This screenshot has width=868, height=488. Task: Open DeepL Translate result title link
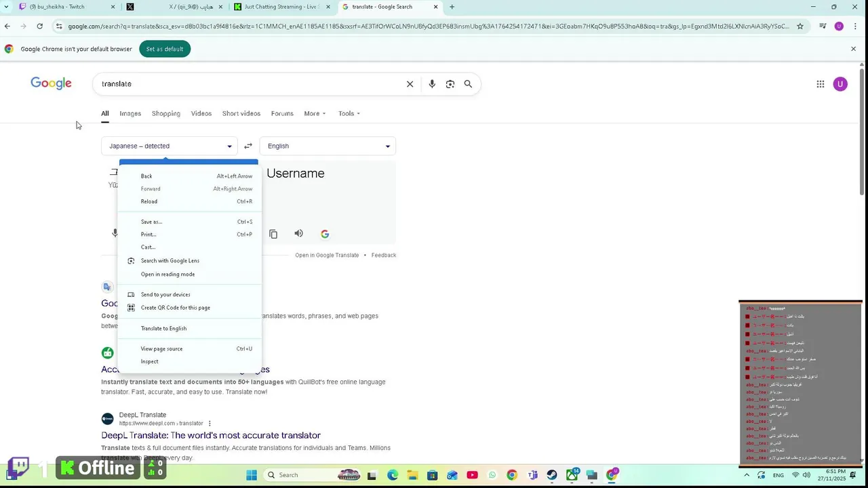click(x=211, y=435)
